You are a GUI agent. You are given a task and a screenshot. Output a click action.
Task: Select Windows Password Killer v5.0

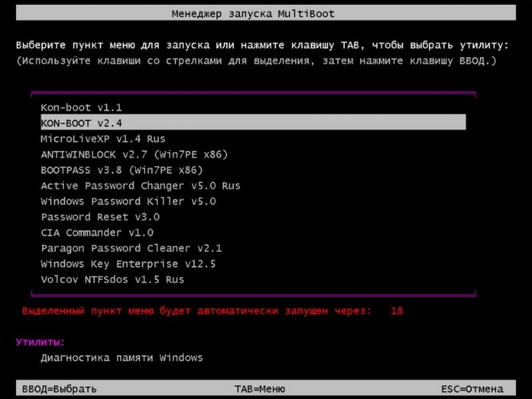(x=128, y=201)
